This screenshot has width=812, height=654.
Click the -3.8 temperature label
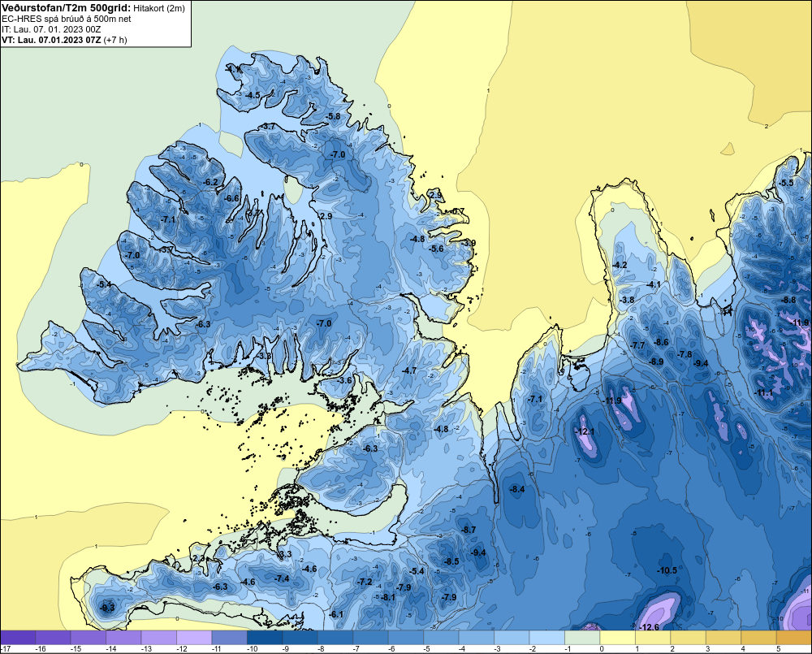click(x=627, y=300)
